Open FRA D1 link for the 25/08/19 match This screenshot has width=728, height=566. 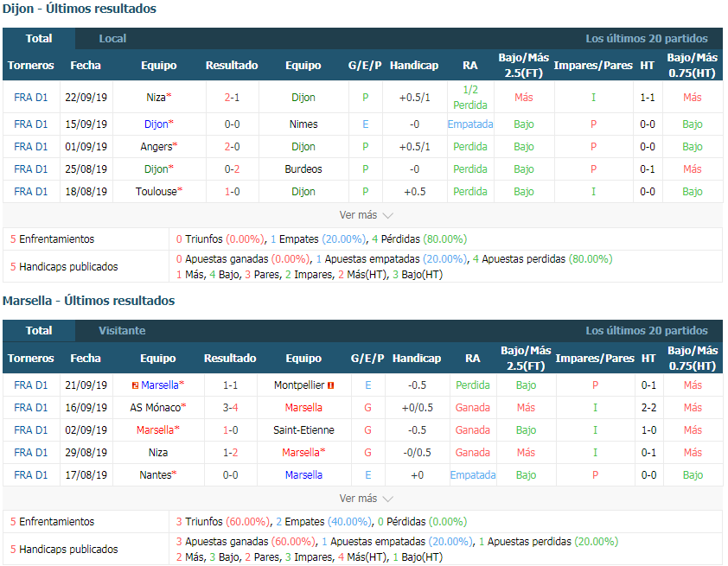[x=30, y=169]
